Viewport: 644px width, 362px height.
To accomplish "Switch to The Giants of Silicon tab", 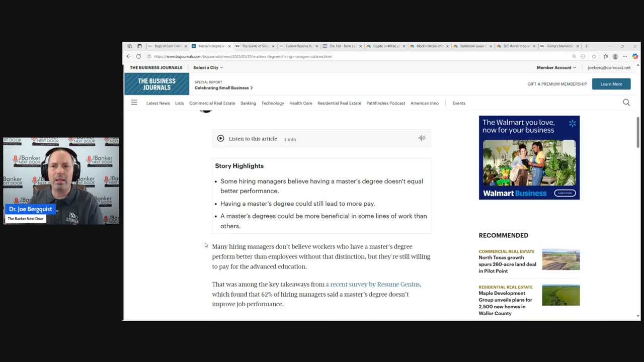I will 255,46.
